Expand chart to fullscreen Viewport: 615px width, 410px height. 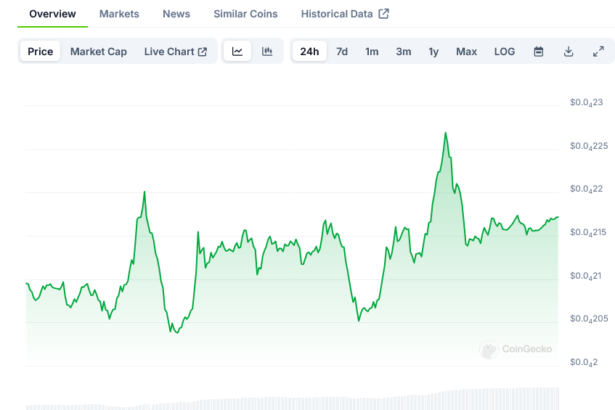point(598,51)
